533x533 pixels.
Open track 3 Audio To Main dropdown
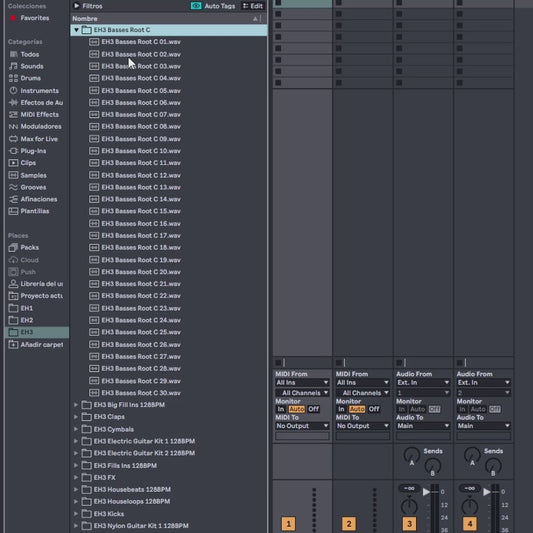coord(423,426)
